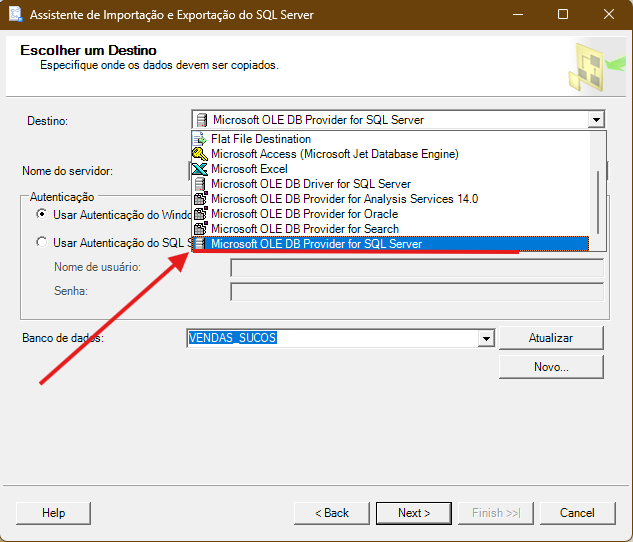Click the Novo... button
Image resolution: width=633 pixels, height=542 pixels.
click(x=551, y=367)
